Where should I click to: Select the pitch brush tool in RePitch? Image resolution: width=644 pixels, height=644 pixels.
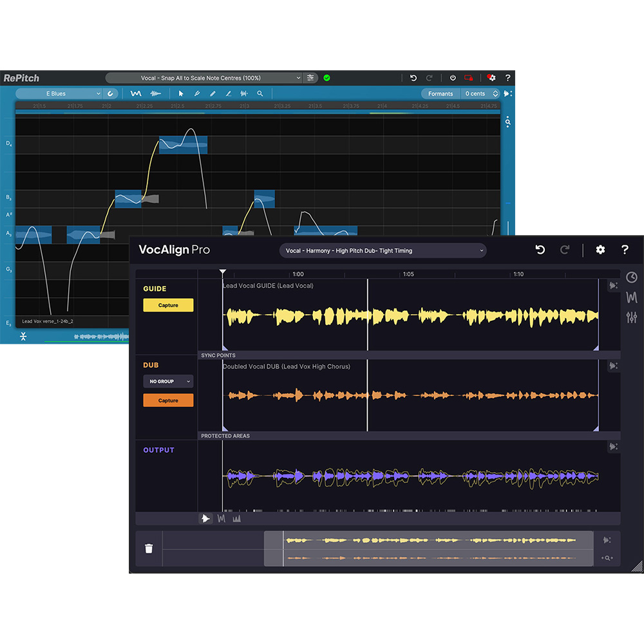(x=197, y=93)
